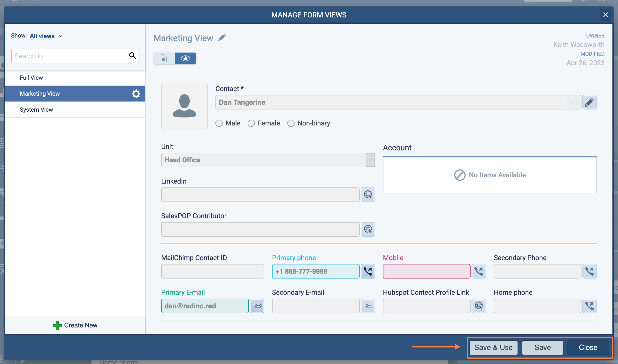
Task: Select the Non-binary gender option
Action: 291,123
